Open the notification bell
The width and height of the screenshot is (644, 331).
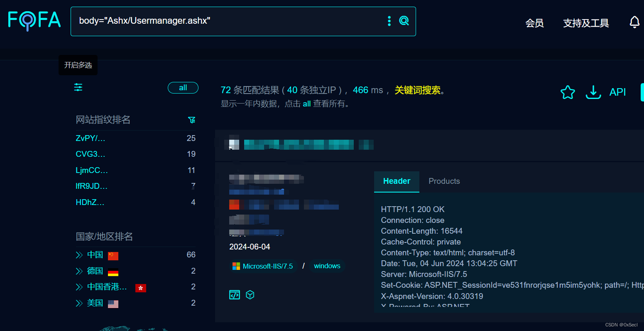click(x=634, y=22)
